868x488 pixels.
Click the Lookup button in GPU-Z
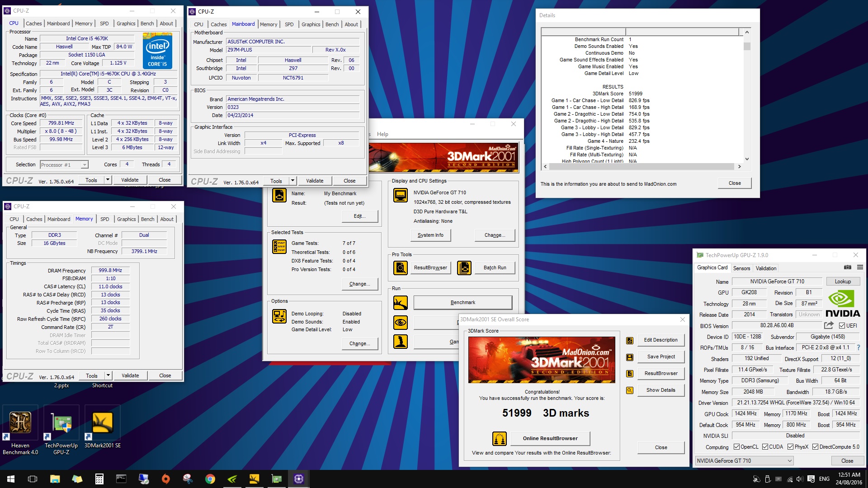pos(843,282)
